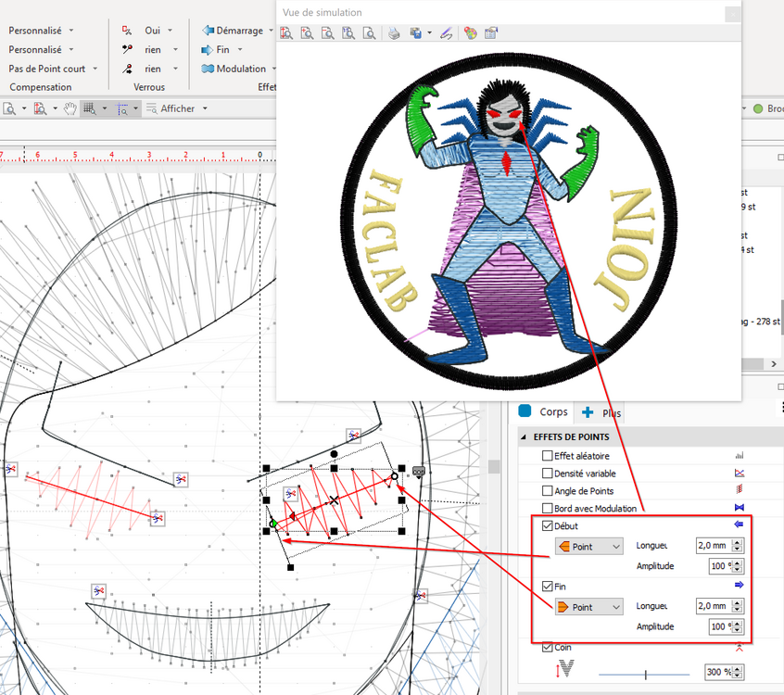Open the color palette icon in simulation toolbar
Image resolution: width=784 pixels, height=695 pixels.
(470, 33)
